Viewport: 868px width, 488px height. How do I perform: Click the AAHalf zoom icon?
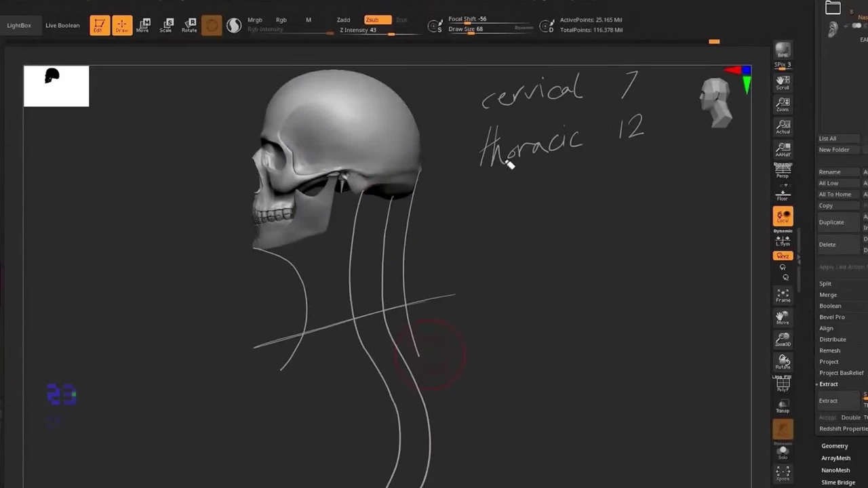[x=783, y=149]
